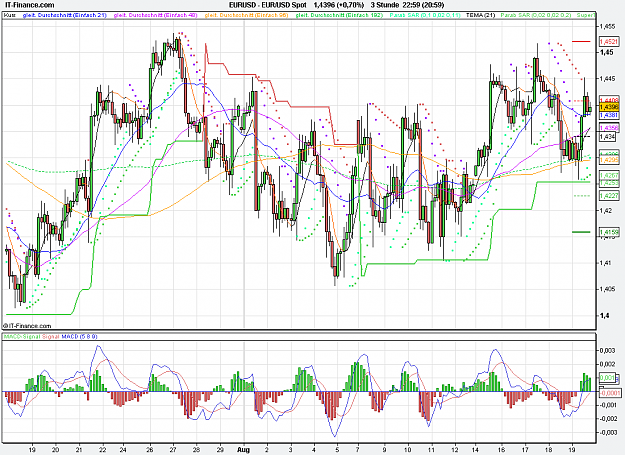Click the price change '1,4396 (+0,70%)' in the header
Image resolution: width=625 pixels, height=455 pixels.
coord(338,5)
